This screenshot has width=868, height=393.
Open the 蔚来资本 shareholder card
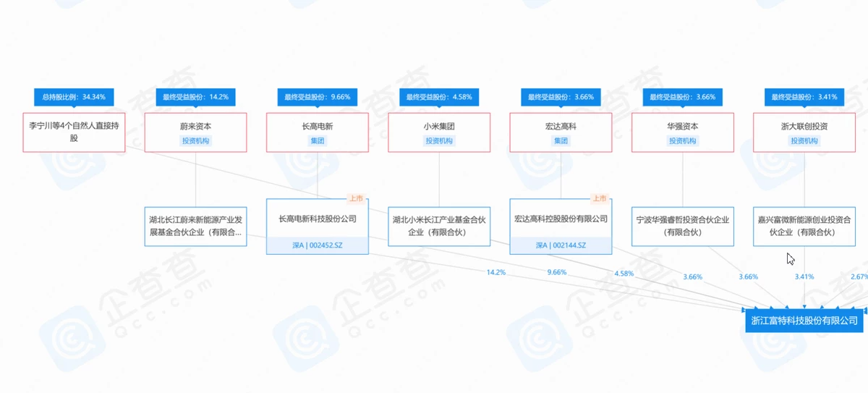(x=195, y=132)
